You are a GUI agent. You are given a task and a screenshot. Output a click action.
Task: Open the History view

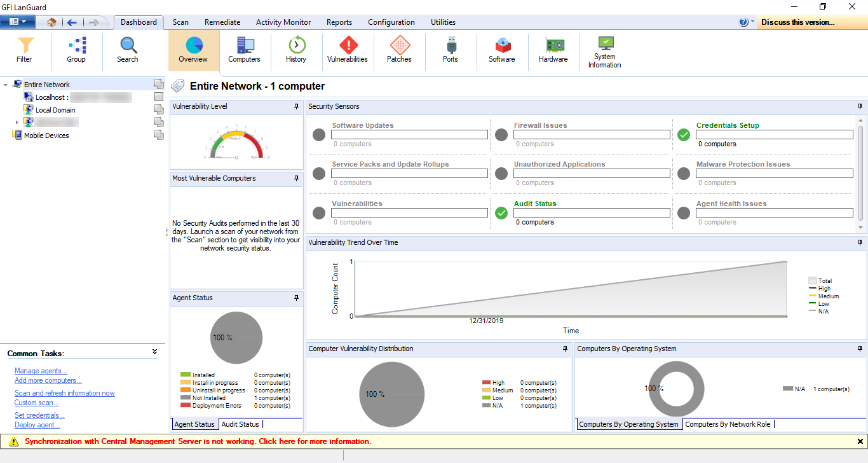(296, 50)
